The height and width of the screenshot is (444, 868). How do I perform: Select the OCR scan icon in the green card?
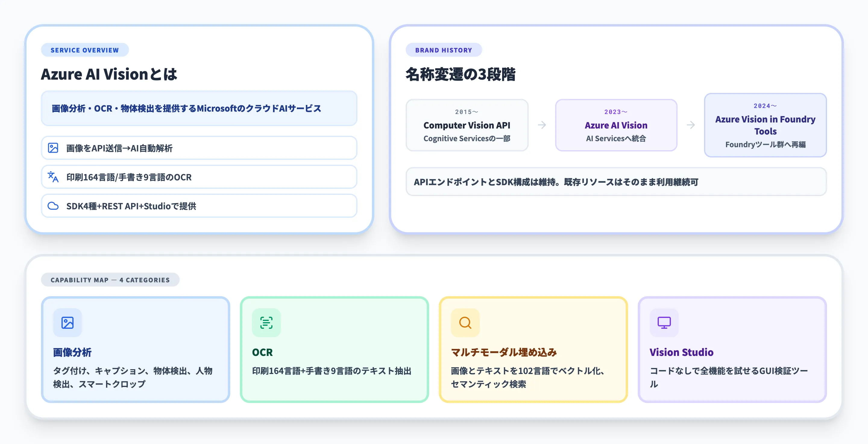pyautogui.click(x=266, y=323)
